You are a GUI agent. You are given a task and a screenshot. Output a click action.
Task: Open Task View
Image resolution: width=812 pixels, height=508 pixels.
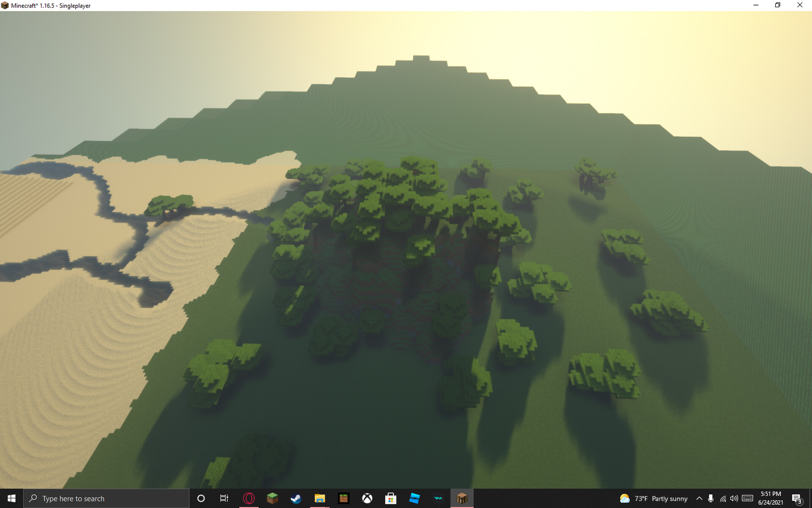(224, 498)
